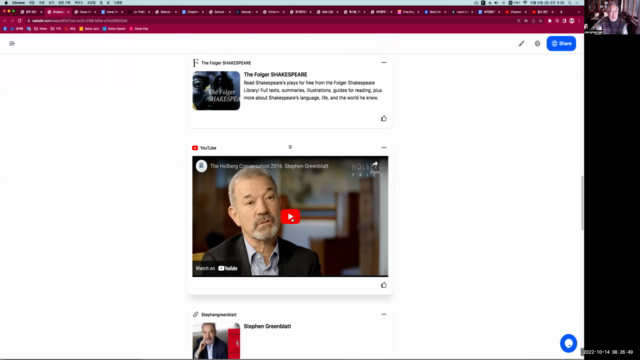Open the blue chat bubble
Image resolution: width=640 pixels, height=360 pixels.
[568, 343]
